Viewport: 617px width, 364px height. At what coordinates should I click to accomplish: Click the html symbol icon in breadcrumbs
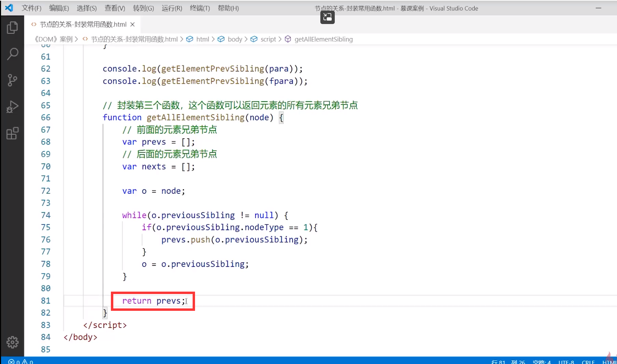pyautogui.click(x=190, y=39)
